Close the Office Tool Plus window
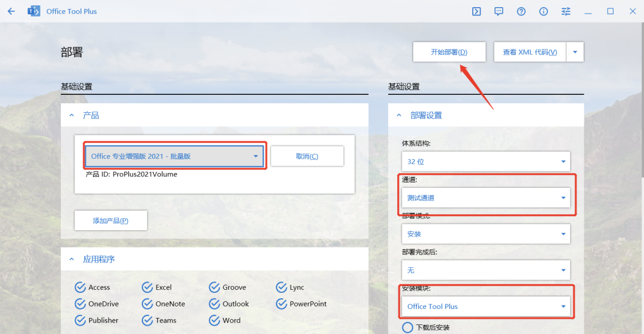This screenshot has height=334, width=644. pyautogui.click(x=633, y=11)
